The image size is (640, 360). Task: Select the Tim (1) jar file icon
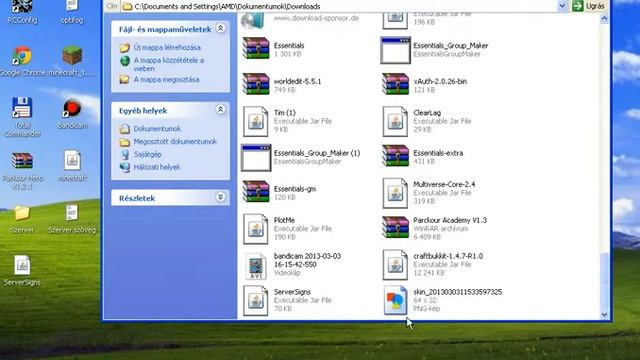pyautogui.click(x=256, y=121)
